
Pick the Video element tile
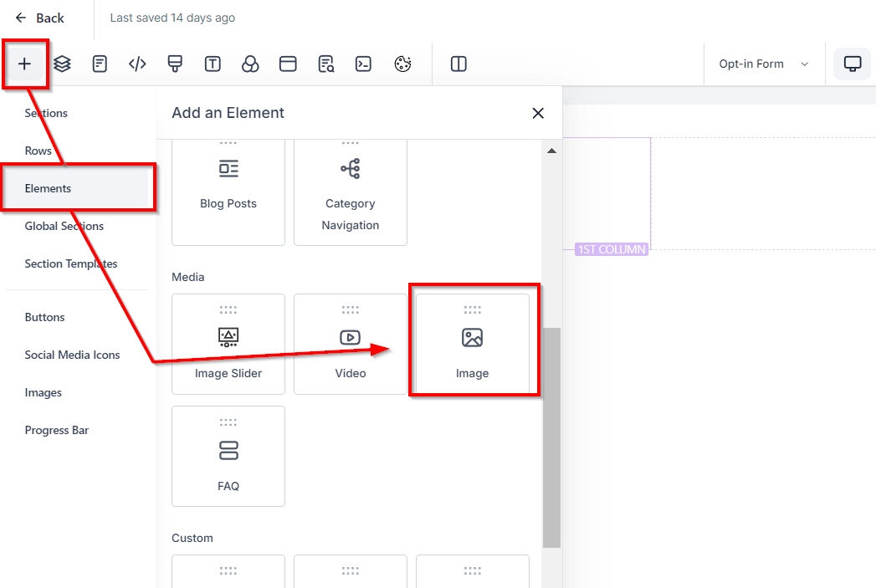(x=351, y=344)
